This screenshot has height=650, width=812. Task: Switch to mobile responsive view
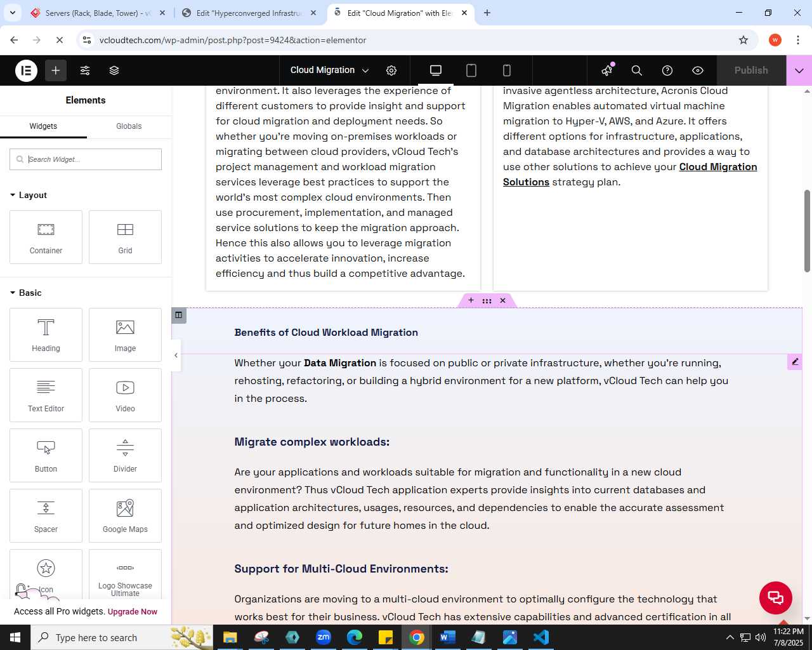point(507,70)
